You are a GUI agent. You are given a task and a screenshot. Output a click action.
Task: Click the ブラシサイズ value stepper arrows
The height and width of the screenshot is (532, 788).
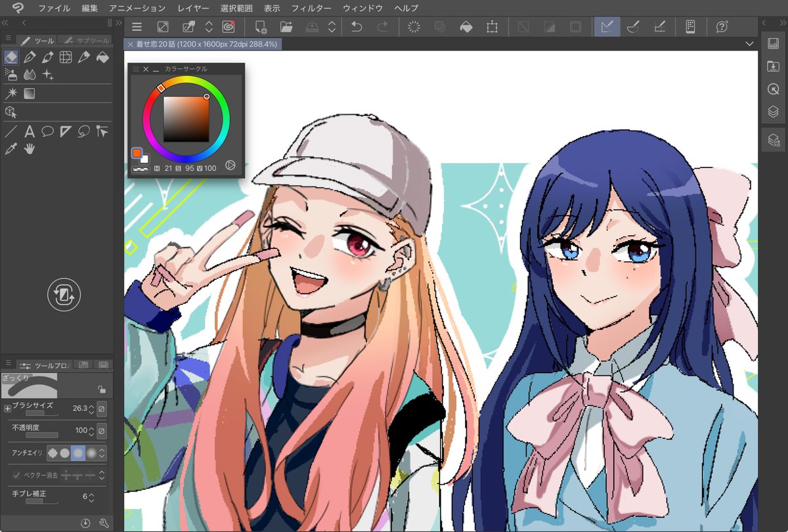coord(92,409)
